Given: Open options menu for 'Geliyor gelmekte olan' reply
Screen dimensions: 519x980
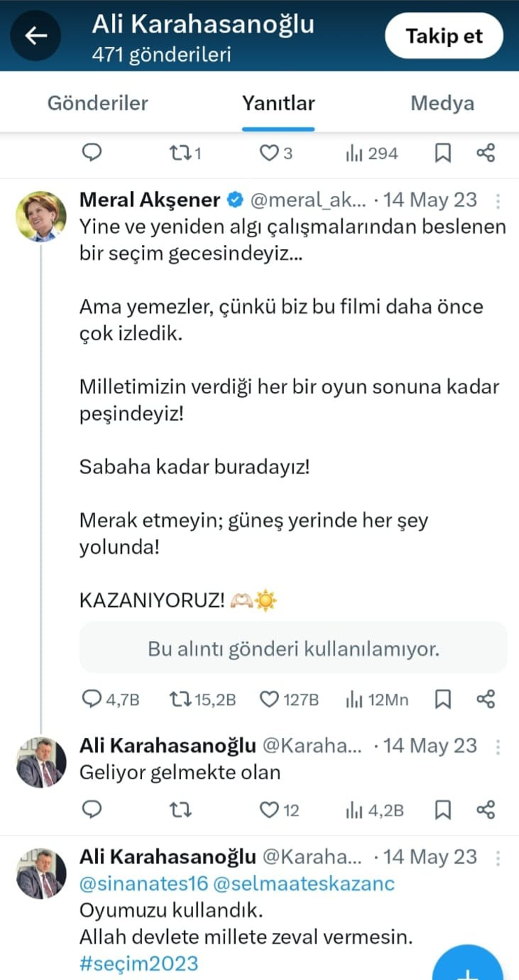Looking at the screenshot, I should click(x=498, y=746).
